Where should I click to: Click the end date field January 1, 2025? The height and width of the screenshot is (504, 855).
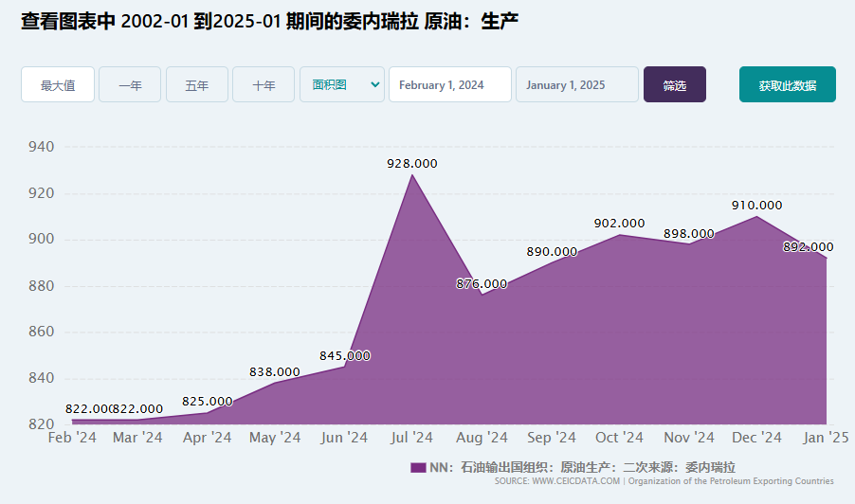tap(576, 84)
